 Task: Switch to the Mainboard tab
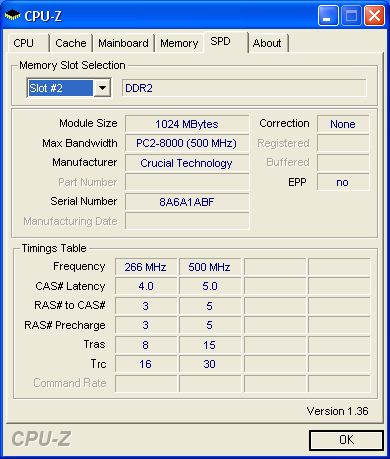(123, 43)
